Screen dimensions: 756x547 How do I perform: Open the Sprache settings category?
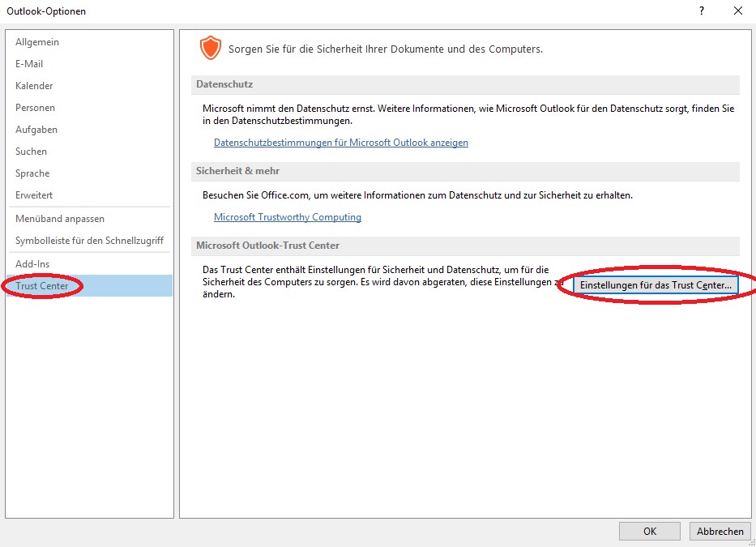32,173
